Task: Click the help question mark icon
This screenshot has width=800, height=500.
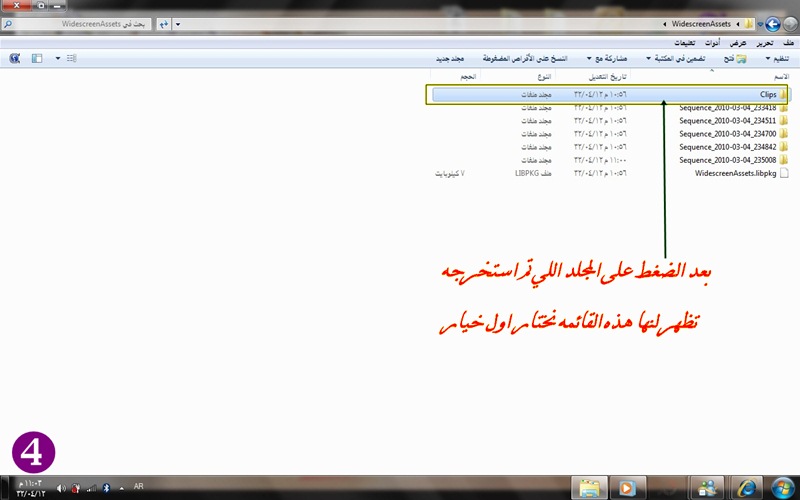Action: [14, 59]
